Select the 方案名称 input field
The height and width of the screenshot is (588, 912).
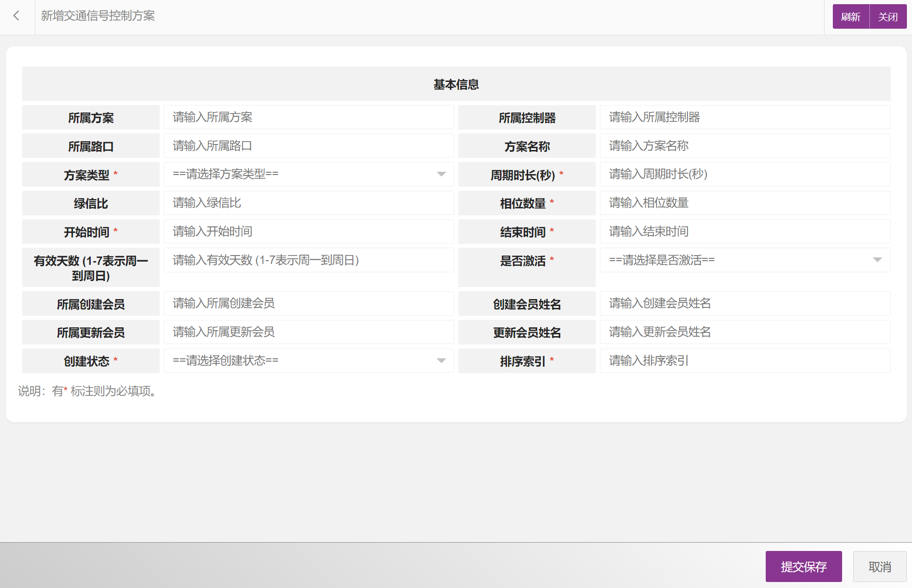pyautogui.click(x=744, y=146)
